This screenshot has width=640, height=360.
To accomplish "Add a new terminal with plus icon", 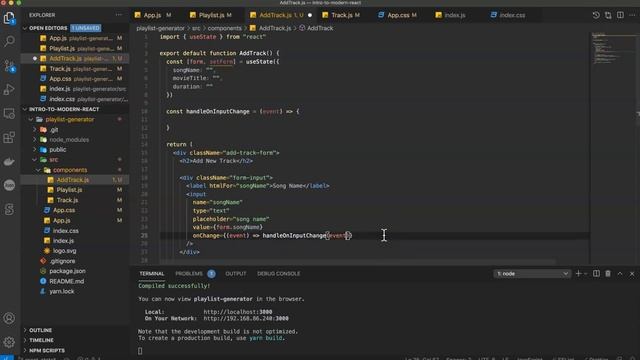I will click(x=578, y=273).
